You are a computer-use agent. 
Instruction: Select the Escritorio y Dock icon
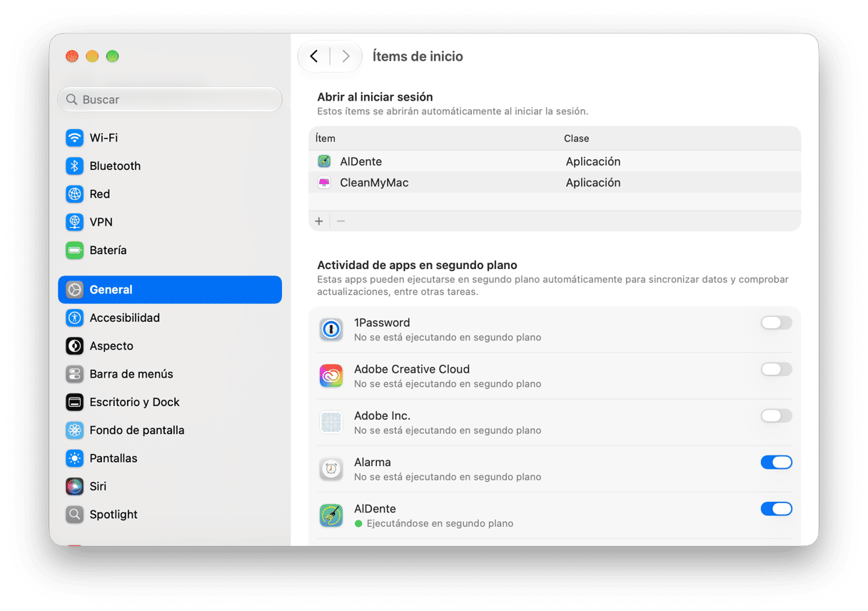[x=75, y=402]
